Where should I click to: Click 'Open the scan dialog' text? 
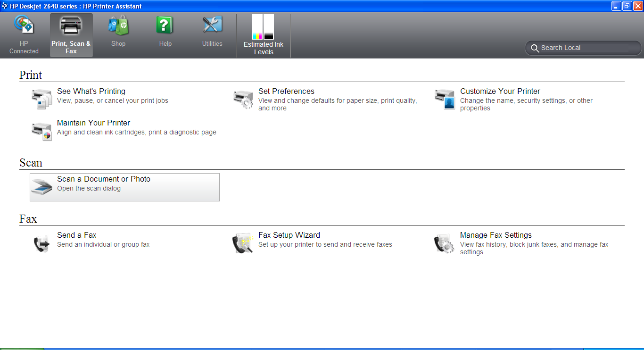[89, 189]
